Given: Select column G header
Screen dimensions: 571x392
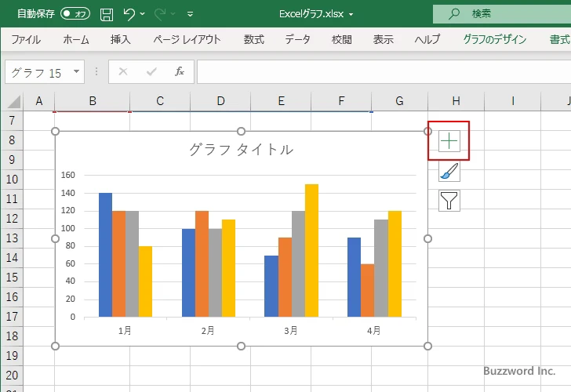Looking at the screenshot, I should click(x=399, y=101).
